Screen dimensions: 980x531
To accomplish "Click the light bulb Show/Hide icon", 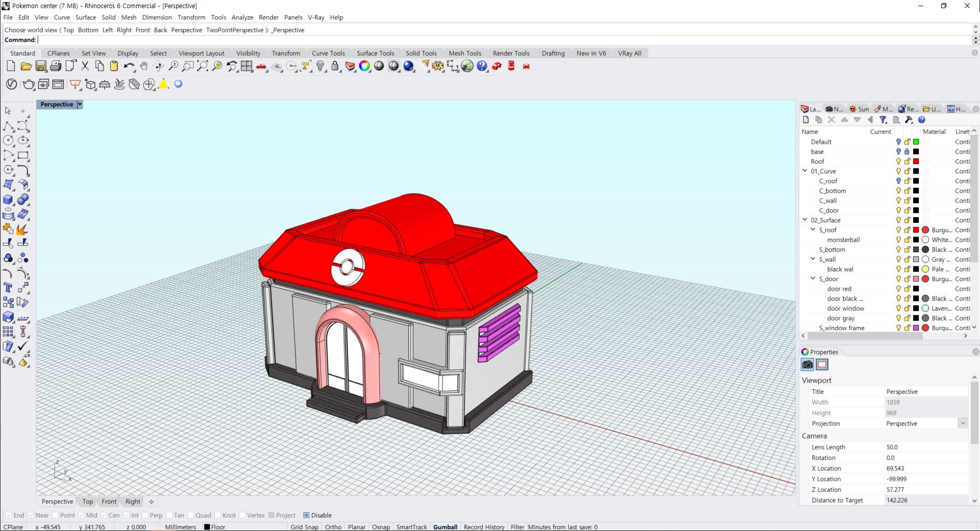I will (321, 66).
